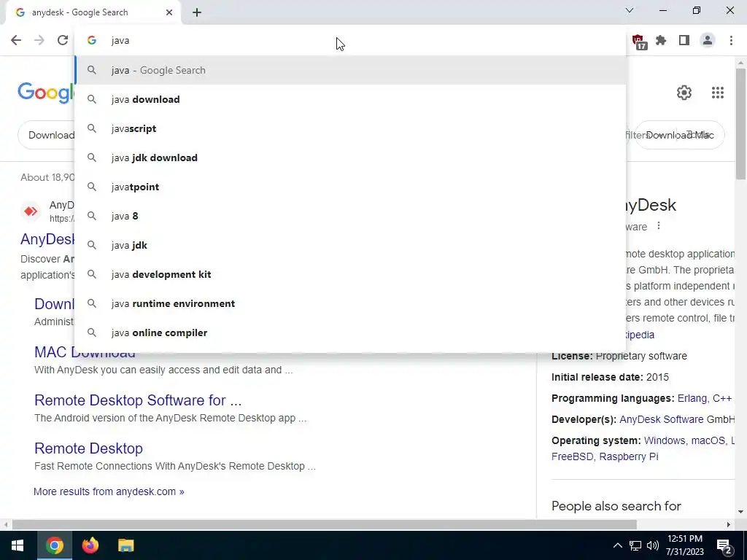Open Google quick settings gear

[x=684, y=93]
